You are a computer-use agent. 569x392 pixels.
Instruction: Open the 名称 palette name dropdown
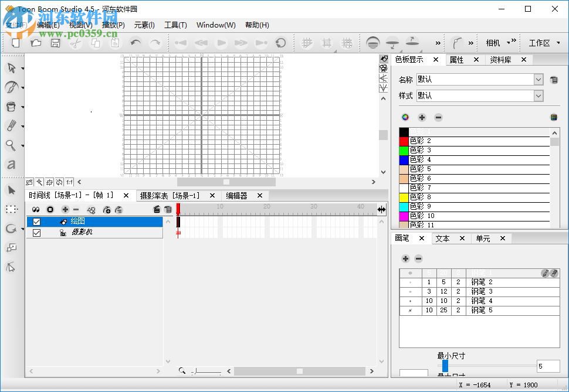tap(538, 80)
